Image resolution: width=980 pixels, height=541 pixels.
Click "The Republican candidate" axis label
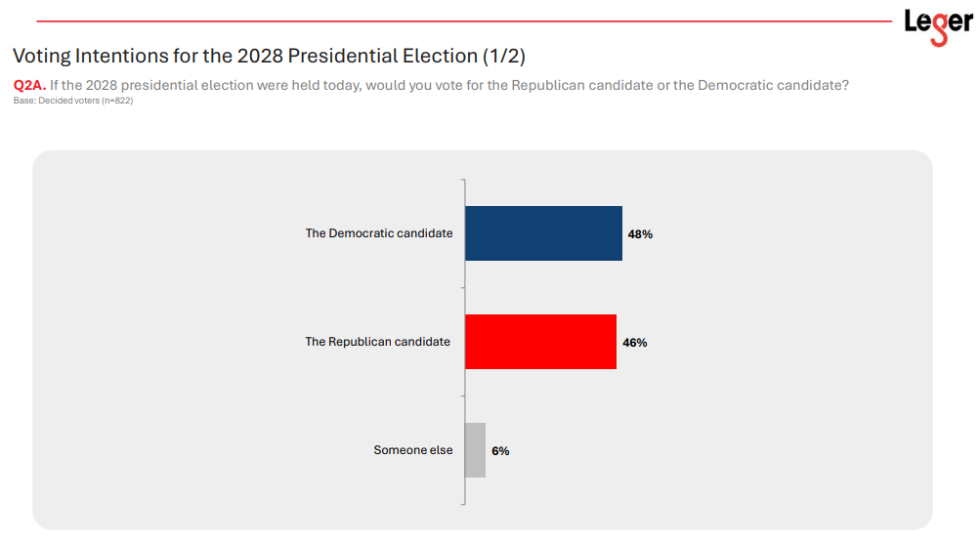pyautogui.click(x=378, y=342)
